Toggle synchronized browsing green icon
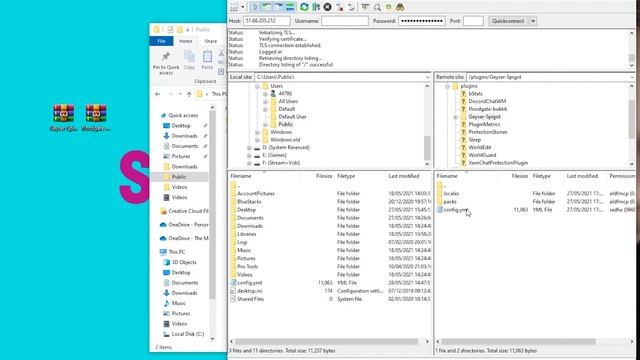 pos(389,7)
